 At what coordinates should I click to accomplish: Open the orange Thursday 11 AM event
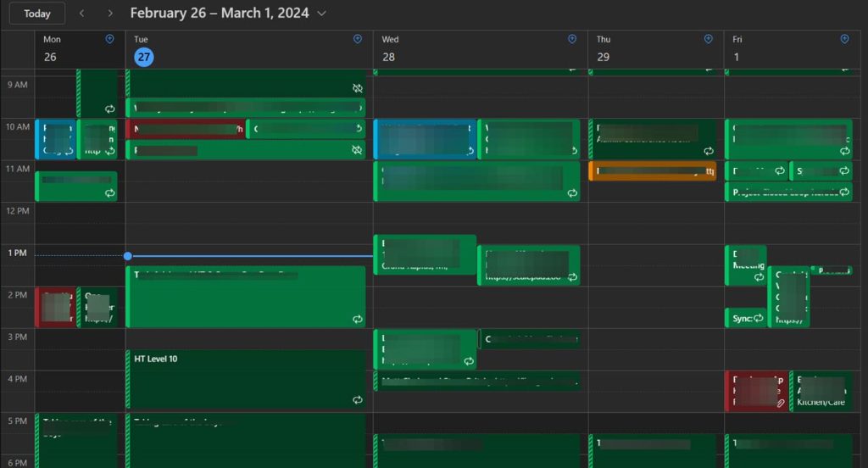pyautogui.click(x=652, y=171)
